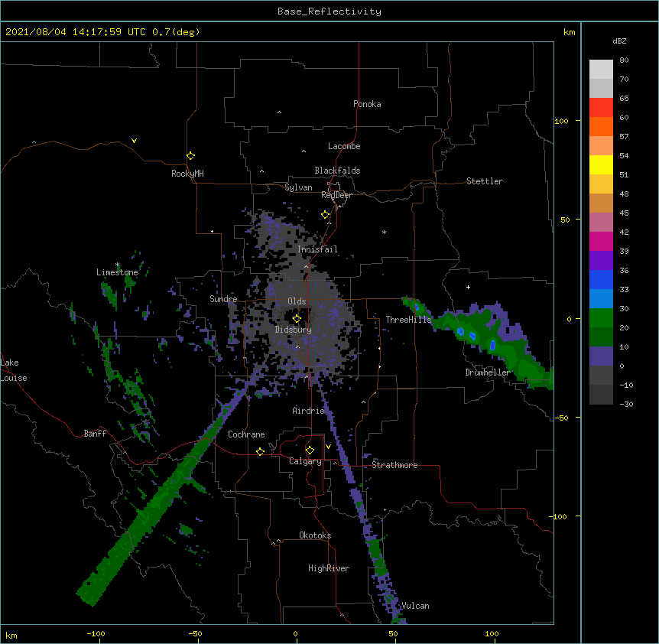Click the HighRiver town label
The width and height of the screenshot is (659, 644).
pos(329,568)
